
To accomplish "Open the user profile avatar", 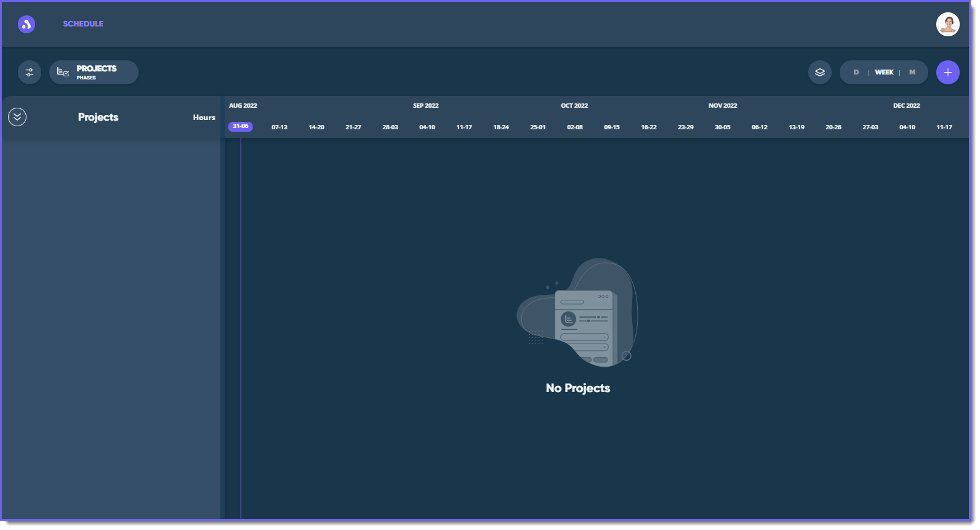I will (947, 25).
